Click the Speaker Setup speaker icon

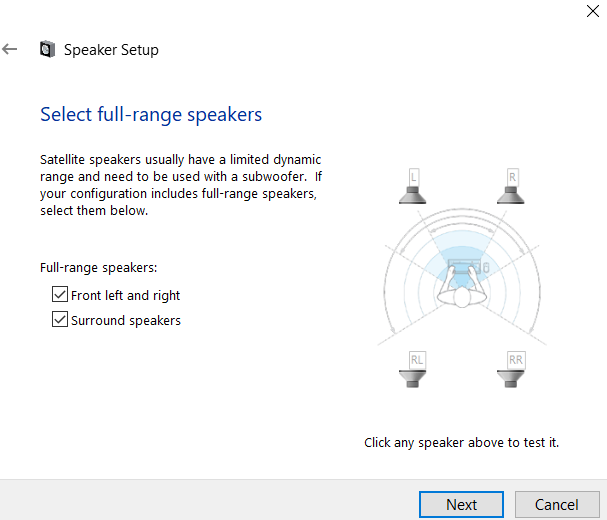pyautogui.click(x=47, y=49)
